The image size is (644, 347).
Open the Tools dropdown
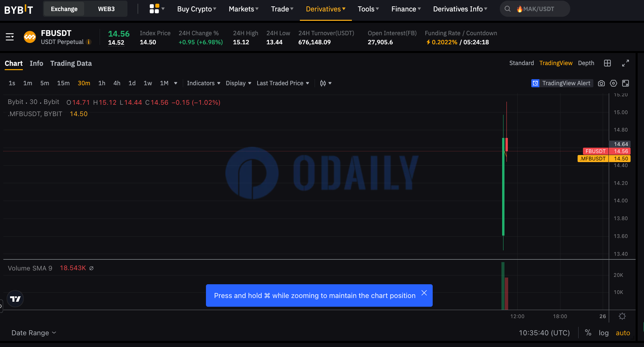368,9
